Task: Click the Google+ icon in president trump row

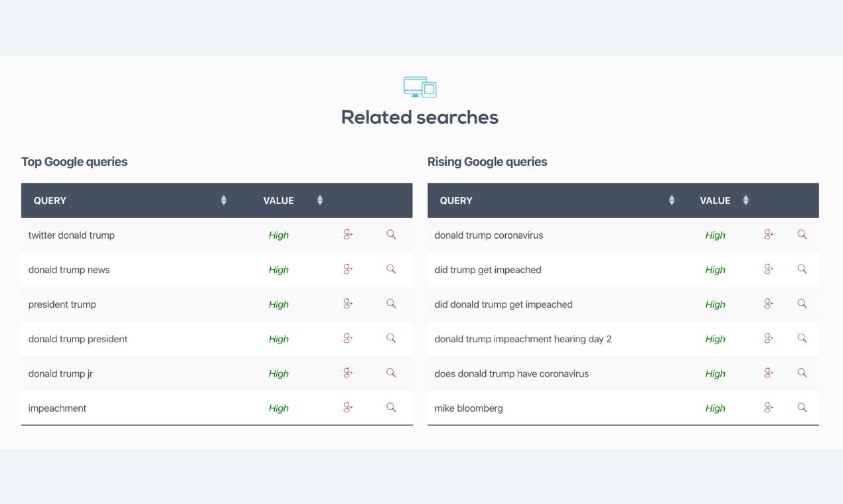Action: click(348, 304)
